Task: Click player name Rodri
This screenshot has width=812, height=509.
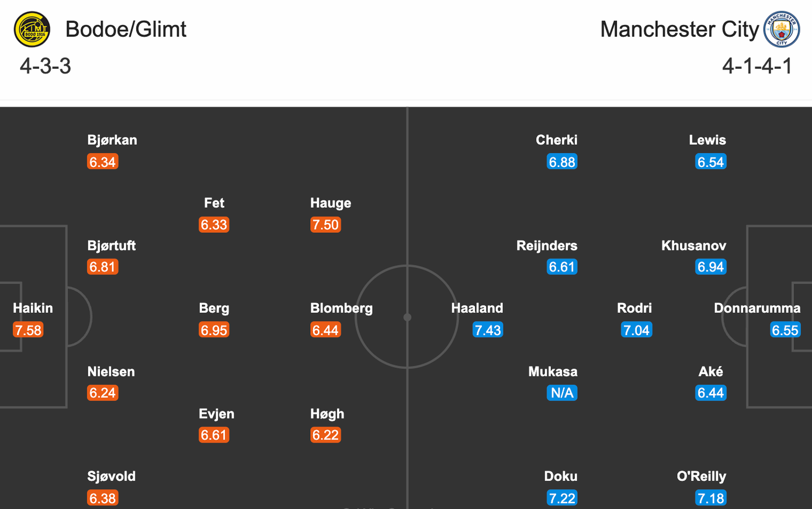Action: coord(634,308)
